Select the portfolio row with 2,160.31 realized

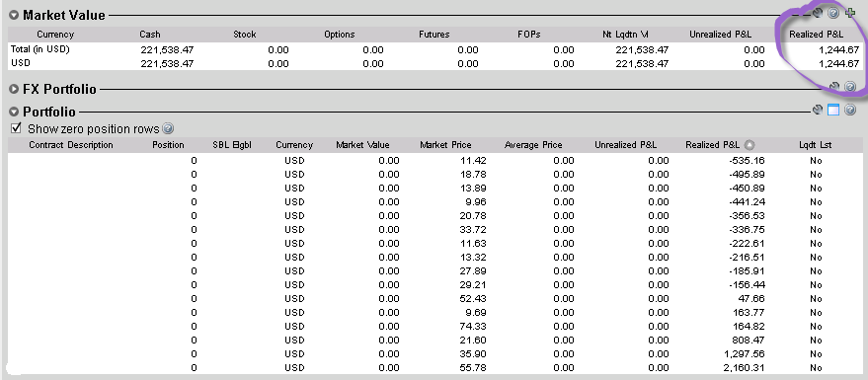[x=434, y=368]
